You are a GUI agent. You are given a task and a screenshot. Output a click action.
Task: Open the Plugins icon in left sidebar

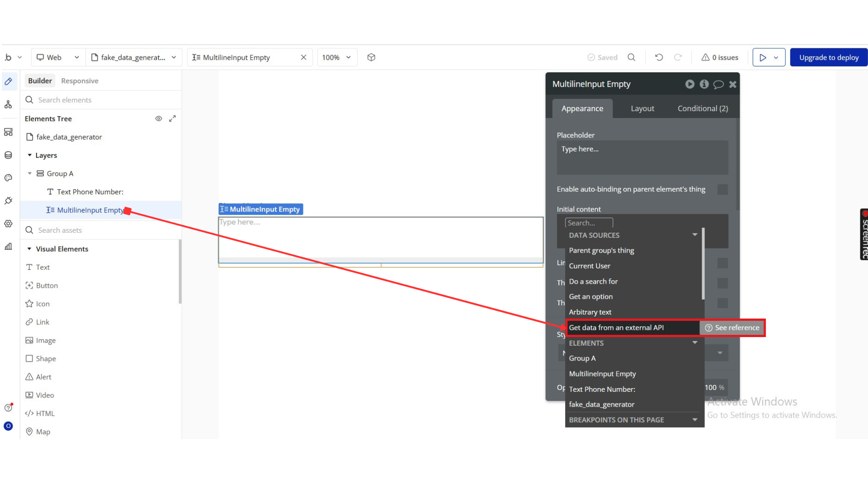point(8,201)
